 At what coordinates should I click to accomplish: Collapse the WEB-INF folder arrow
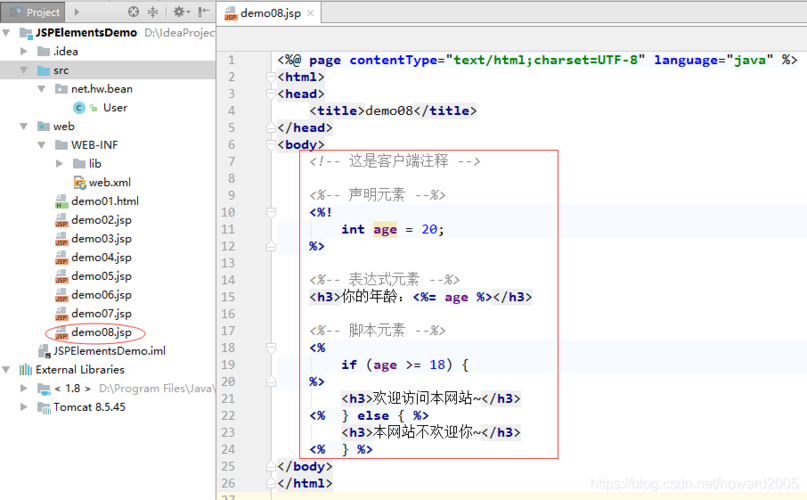[42, 145]
